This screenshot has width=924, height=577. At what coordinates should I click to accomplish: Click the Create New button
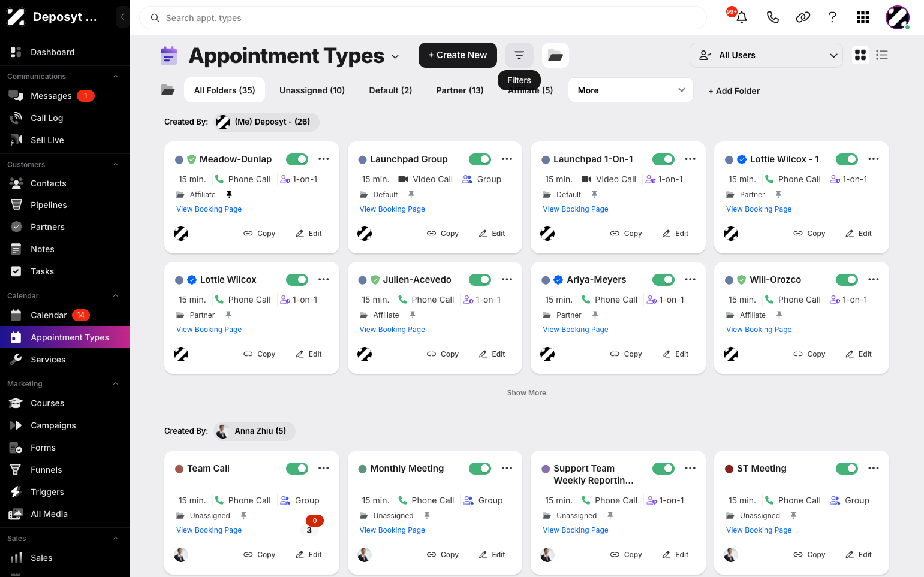coord(458,55)
